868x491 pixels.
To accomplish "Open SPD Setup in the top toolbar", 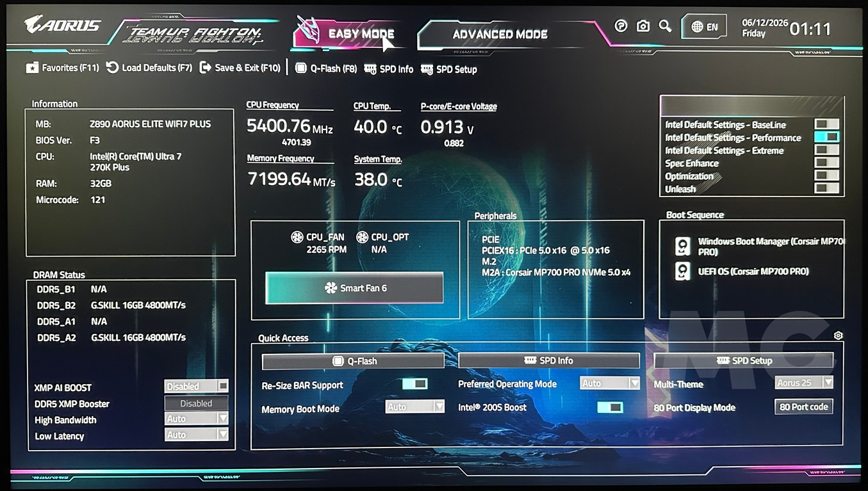I will 449,69.
